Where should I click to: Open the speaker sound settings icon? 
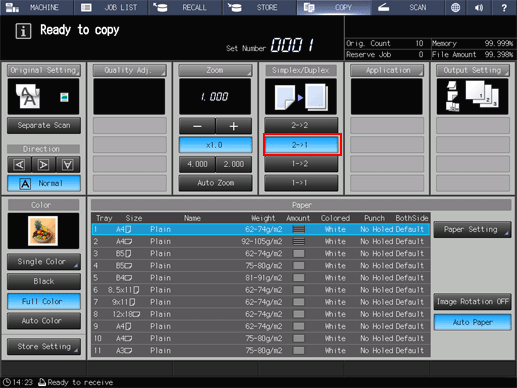point(479,7)
